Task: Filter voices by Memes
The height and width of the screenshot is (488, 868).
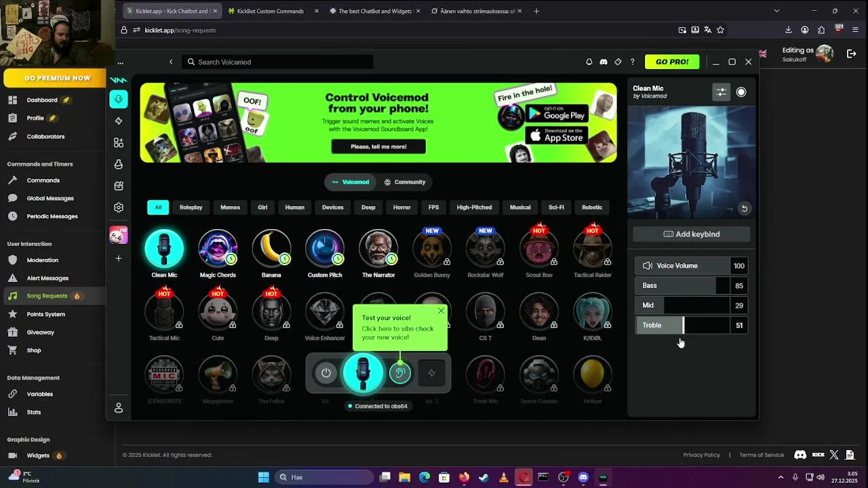Action: (230, 207)
